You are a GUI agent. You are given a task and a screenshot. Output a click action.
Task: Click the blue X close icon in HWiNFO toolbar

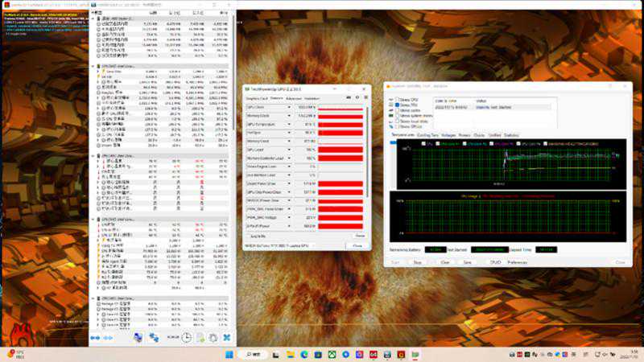coord(226,339)
